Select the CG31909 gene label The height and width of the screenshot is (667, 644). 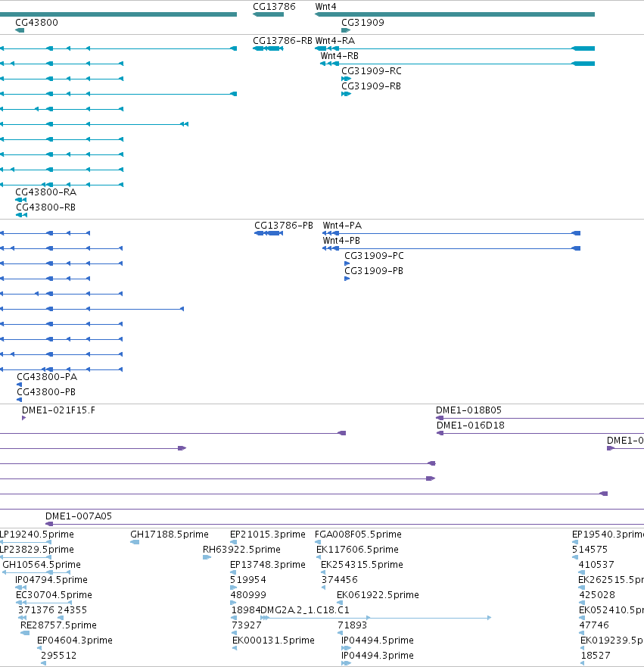[362, 23]
